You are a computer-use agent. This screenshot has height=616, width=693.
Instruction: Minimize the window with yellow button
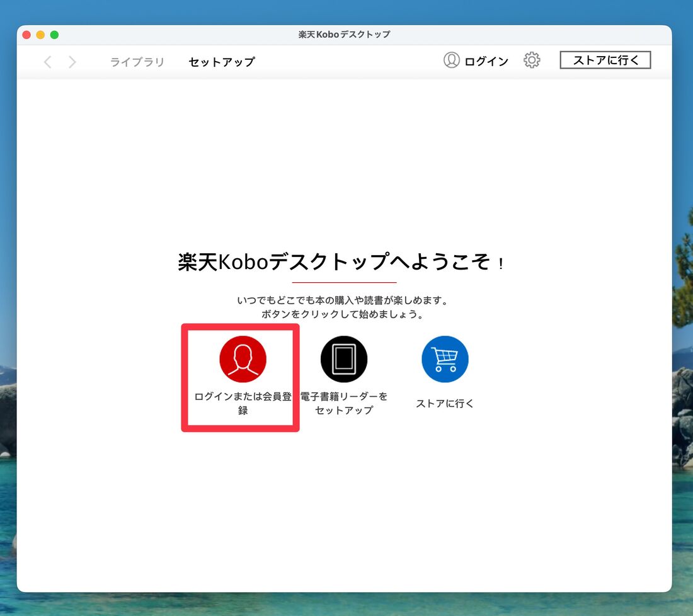coord(40,35)
